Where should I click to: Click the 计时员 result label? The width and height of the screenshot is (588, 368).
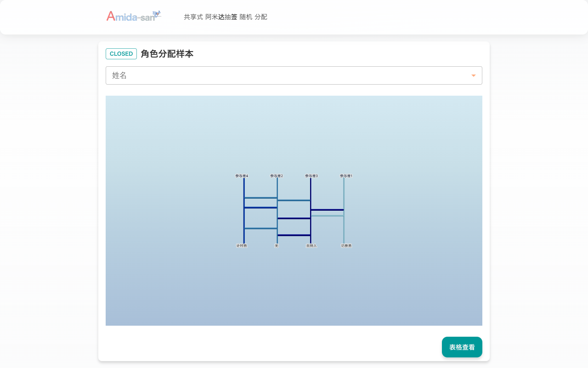point(242,246)
